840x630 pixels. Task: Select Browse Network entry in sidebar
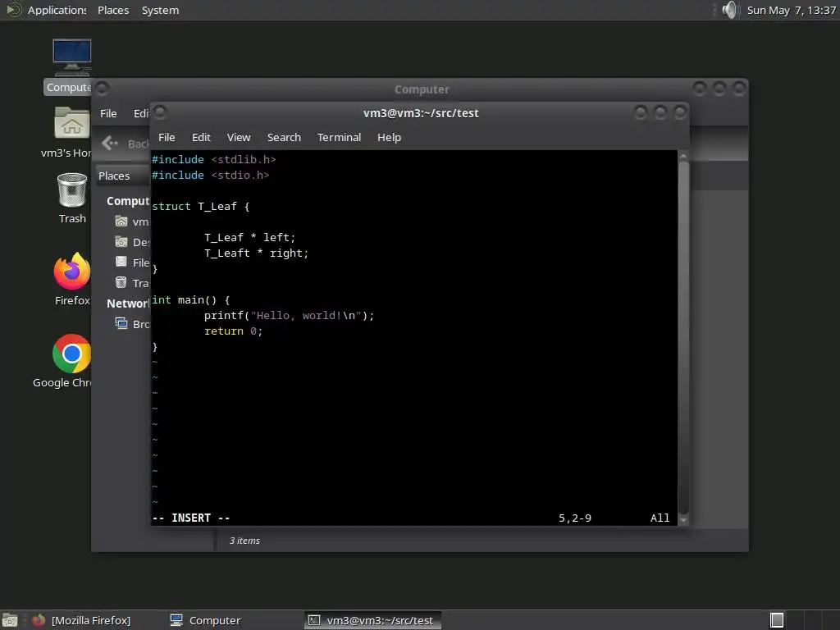tap(132, 324)
